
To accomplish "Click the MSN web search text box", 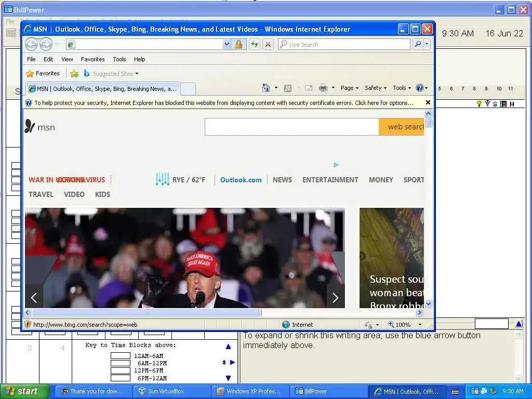I will [292, 127].
